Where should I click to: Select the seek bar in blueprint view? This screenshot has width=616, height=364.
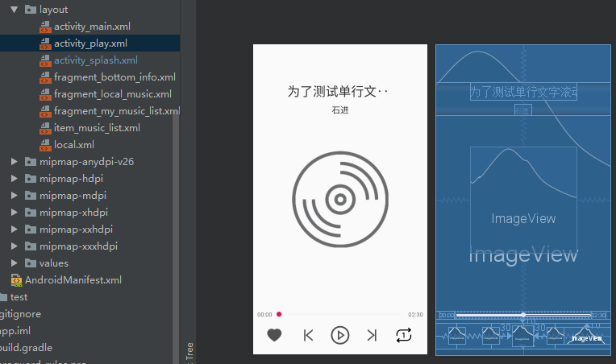[x=523, y=315]
